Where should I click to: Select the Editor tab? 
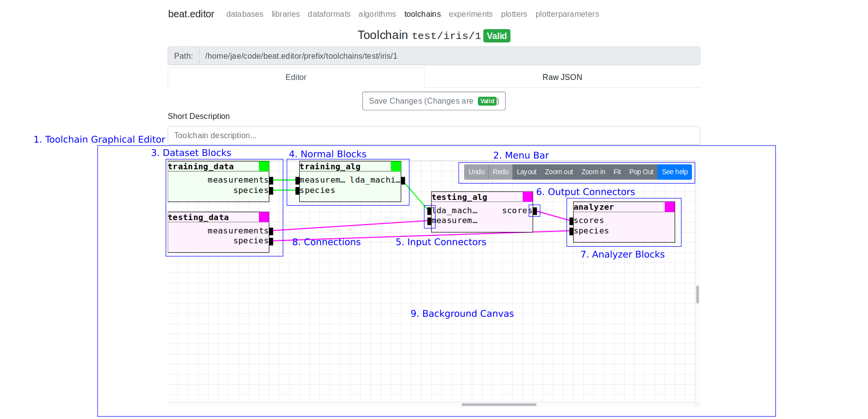[296, 77]
